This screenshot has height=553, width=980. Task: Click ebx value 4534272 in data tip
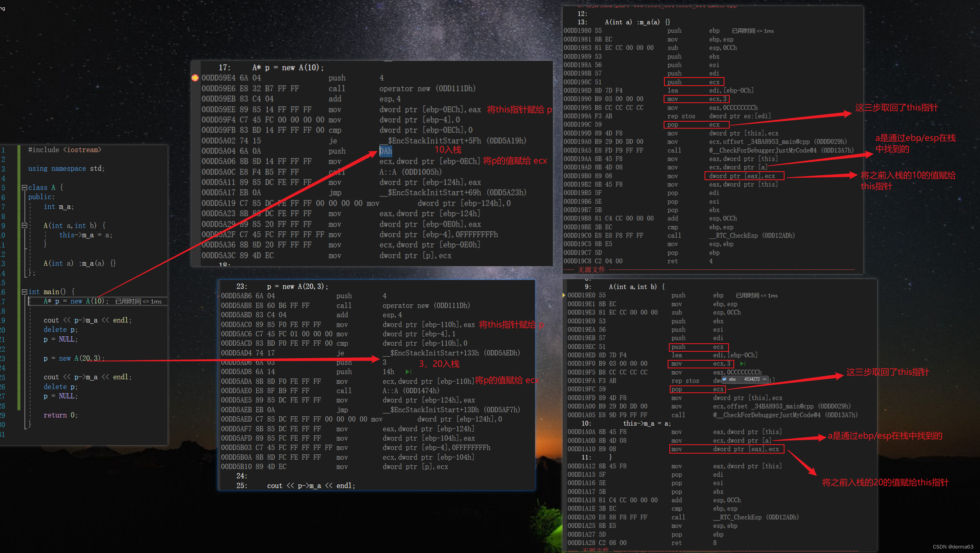pos(752,379)
